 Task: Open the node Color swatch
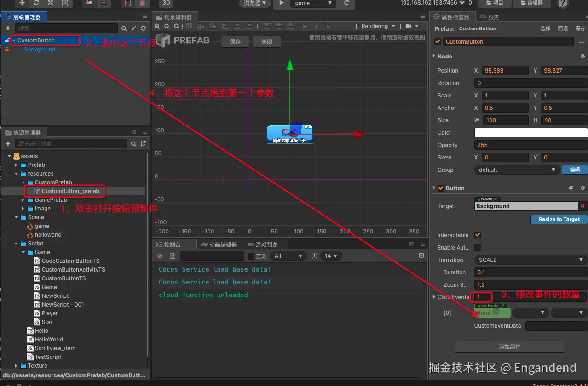[x=531, y=132]
